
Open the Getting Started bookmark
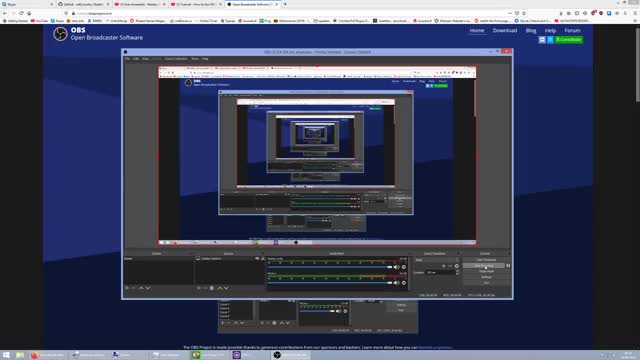[16, 20]
